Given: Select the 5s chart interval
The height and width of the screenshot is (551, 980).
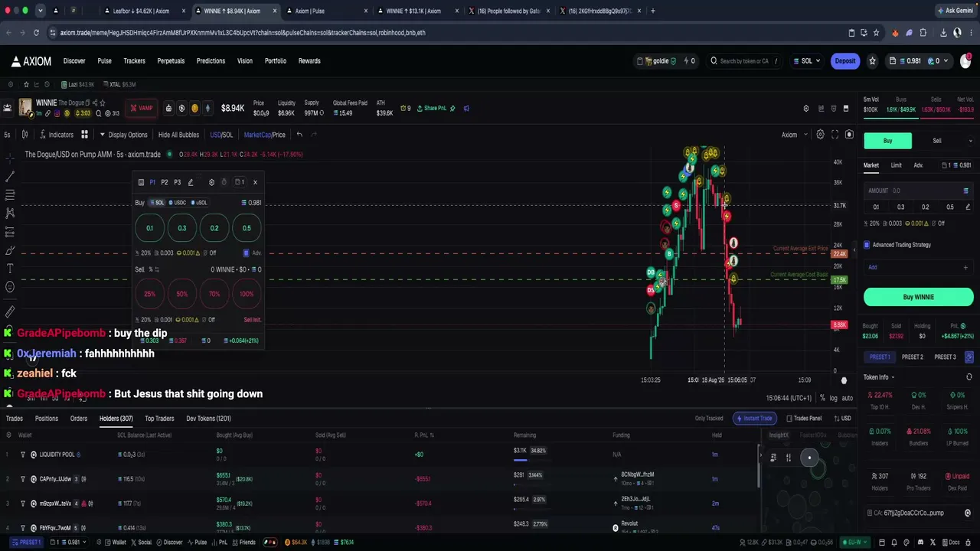Looking at the screenshot, I should pyautogui.click(x=7, y=135).
